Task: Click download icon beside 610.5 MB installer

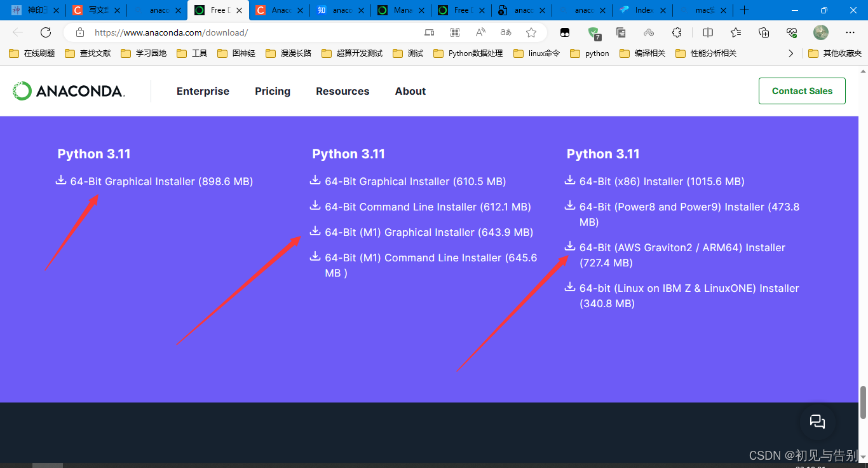Action: coord(315,180)
